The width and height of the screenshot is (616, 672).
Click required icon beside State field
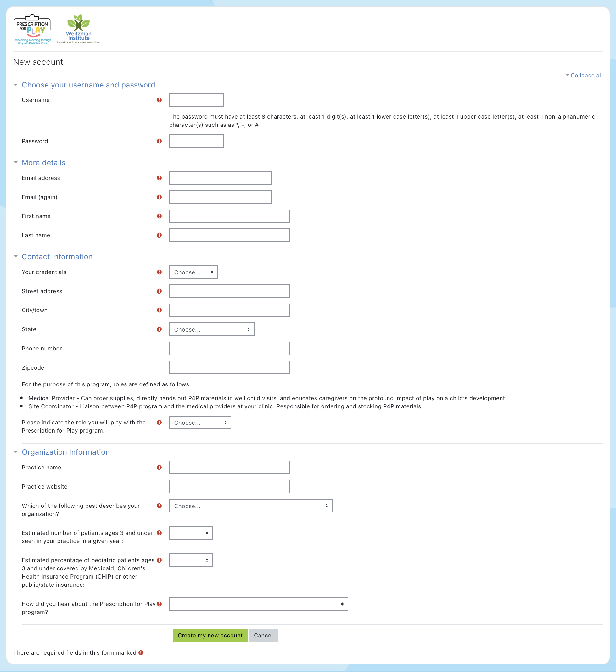click(x=159, y=329)
